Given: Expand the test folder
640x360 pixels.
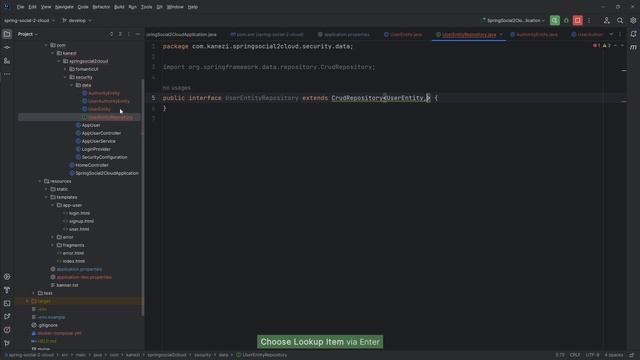Looking at the screenshot, I should 33,293.
